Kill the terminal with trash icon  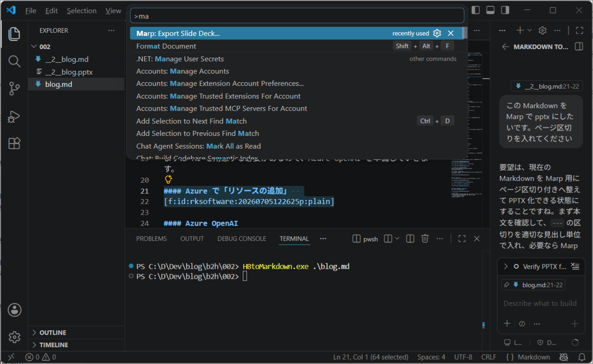point(425,239)
